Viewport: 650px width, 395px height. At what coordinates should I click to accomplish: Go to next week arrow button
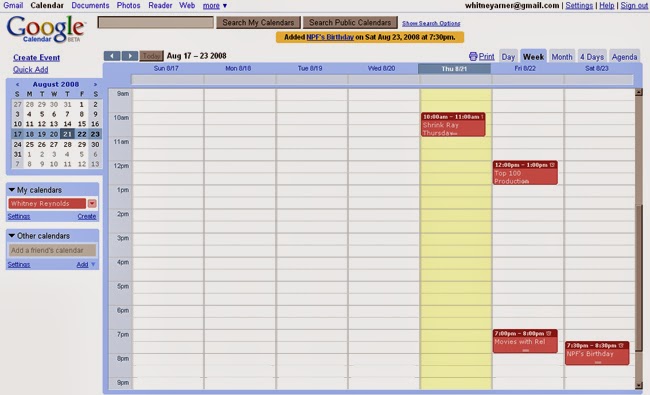point(130,56)
